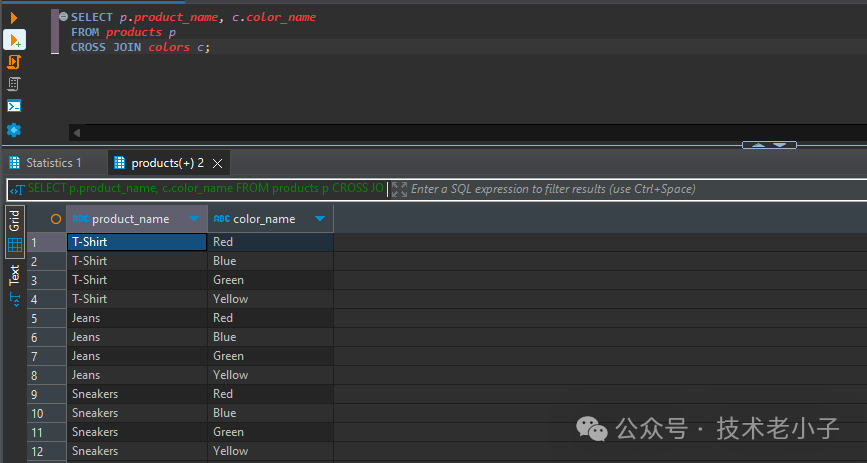This screenshot has width=867, height=463.
Task: Click the orange circle row header corner
Action: [x=56, y=219]
